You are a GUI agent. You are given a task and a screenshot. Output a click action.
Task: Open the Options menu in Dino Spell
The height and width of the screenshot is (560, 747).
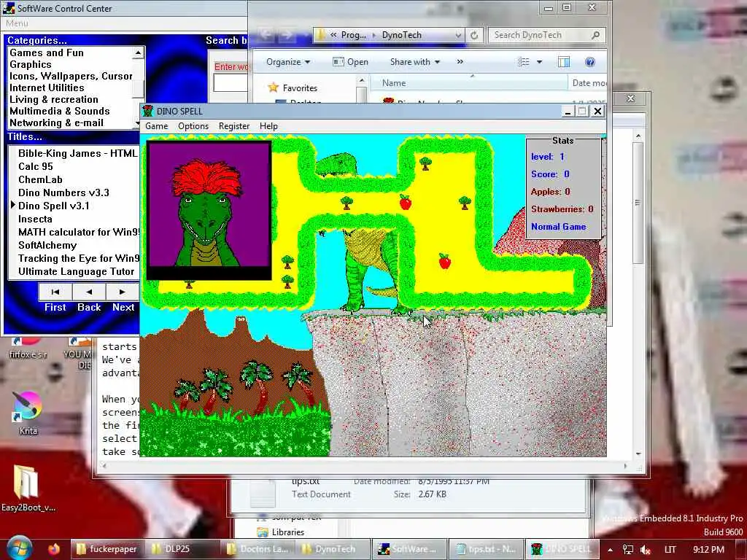tap(193, 126)
